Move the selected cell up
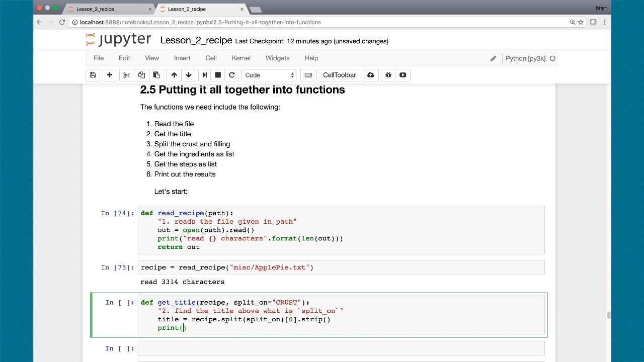Image resolution: width=644 pixels, height=362 pixels. 174,75
